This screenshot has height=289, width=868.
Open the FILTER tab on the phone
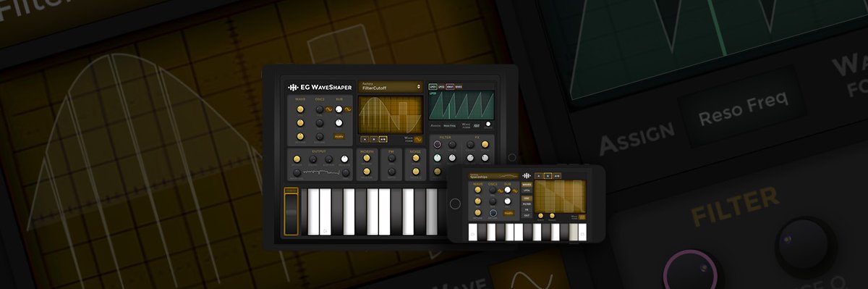coord(527,204)
